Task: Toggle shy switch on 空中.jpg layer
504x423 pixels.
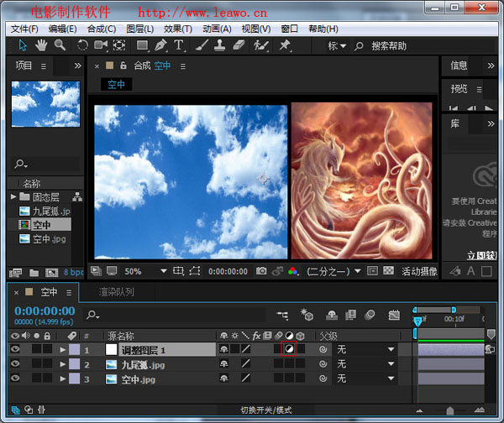Action: coord(224,379)
